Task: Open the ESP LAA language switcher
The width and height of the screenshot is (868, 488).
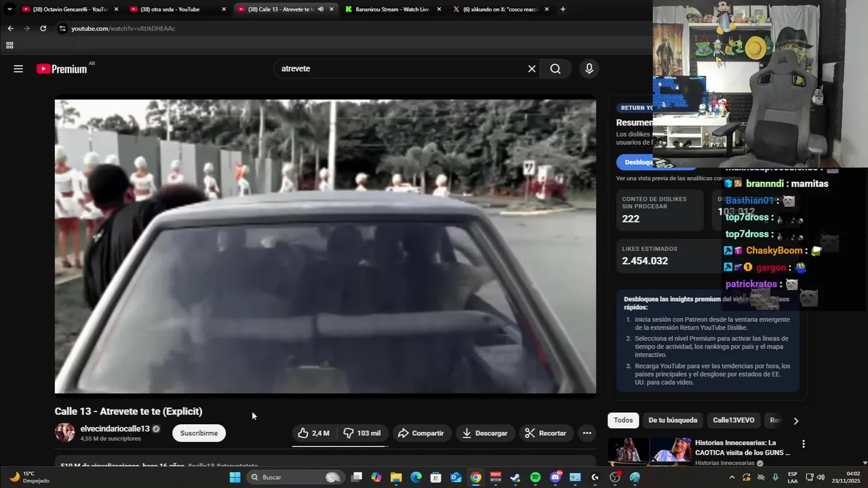Action: [x=793, y=477]
